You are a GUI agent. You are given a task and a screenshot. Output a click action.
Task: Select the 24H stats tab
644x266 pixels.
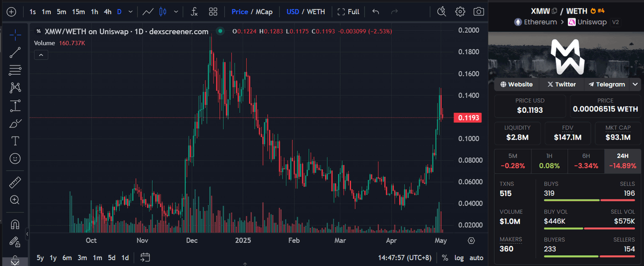coord(623,161)
